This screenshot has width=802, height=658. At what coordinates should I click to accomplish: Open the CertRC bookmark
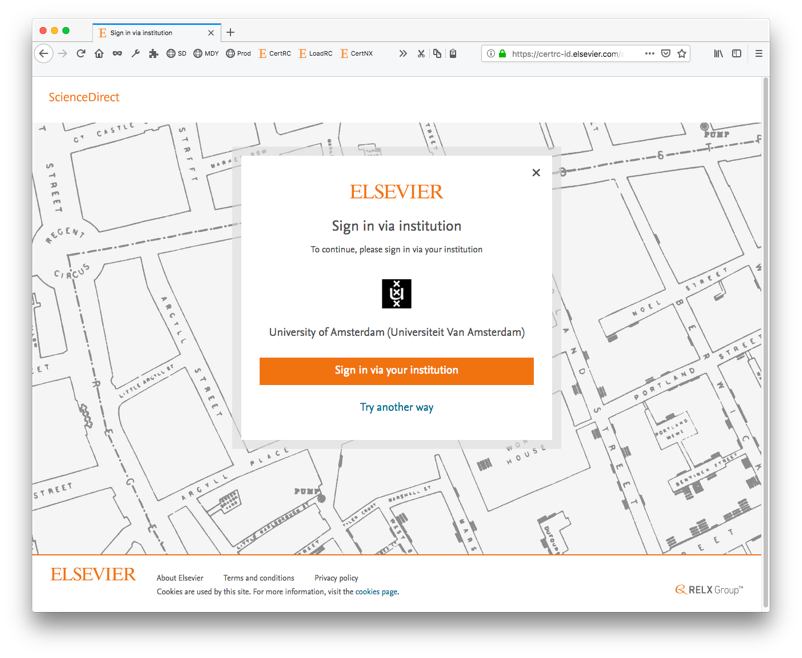[275, 53]
